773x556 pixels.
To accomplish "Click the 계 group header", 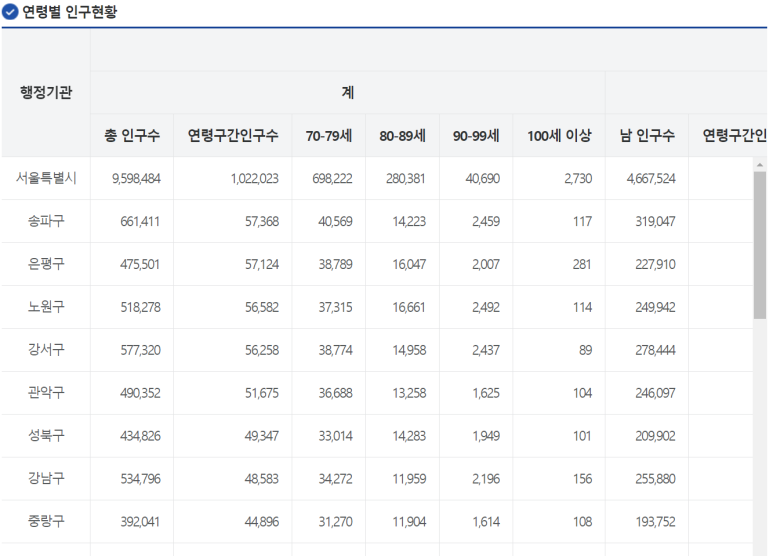I will pyautogui.click(x=348, y=93).
